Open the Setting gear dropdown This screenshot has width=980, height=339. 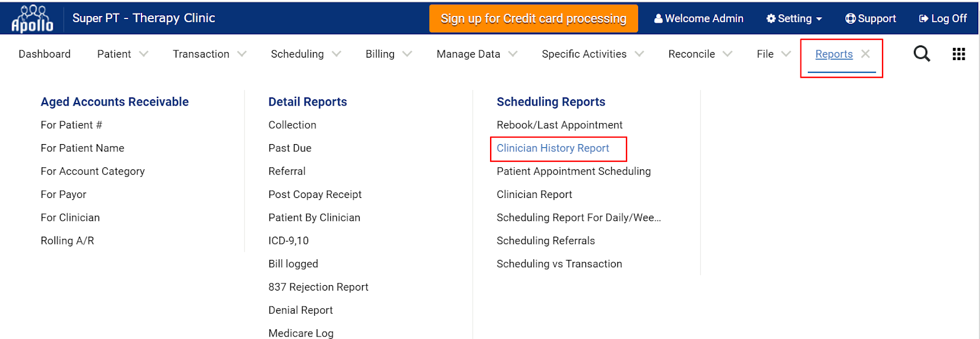click(x=794, y=18)
